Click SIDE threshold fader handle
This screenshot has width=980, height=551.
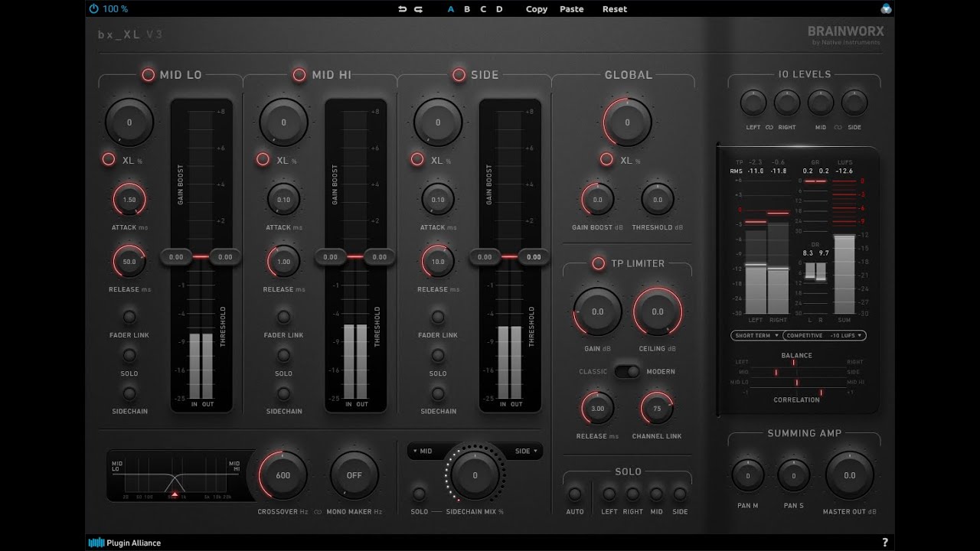pyautogui.click(x=534, y=257)
